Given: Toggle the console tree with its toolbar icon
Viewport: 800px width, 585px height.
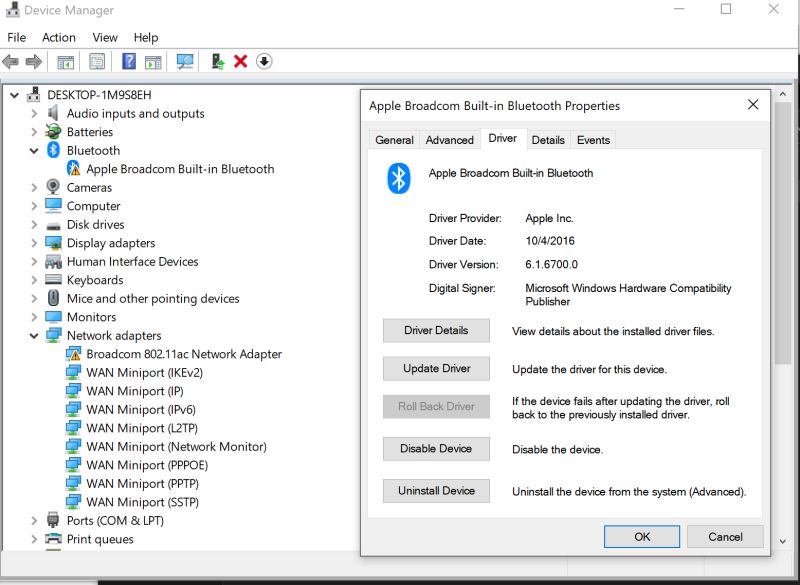Looking at the screenshot, I should (65, 61).
